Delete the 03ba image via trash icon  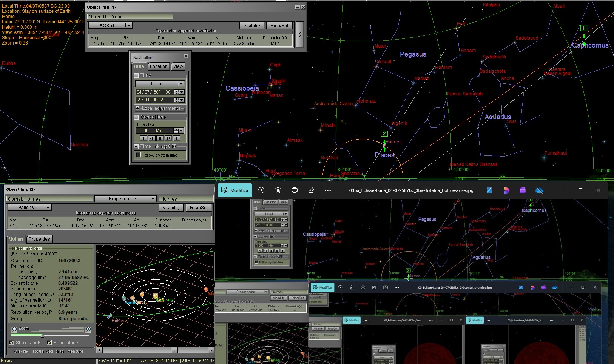click(278, 190)
